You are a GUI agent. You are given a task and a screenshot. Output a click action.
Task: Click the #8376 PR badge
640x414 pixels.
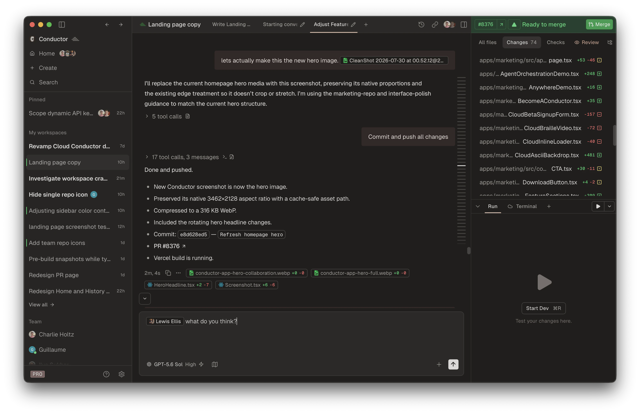[x=485, y=24]
